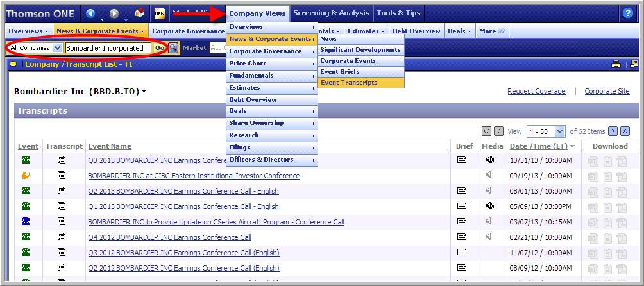The width and height of the screenshot is (644, 286).
Task: Select Corporate Events in the submenu
Action: point(360,61)
